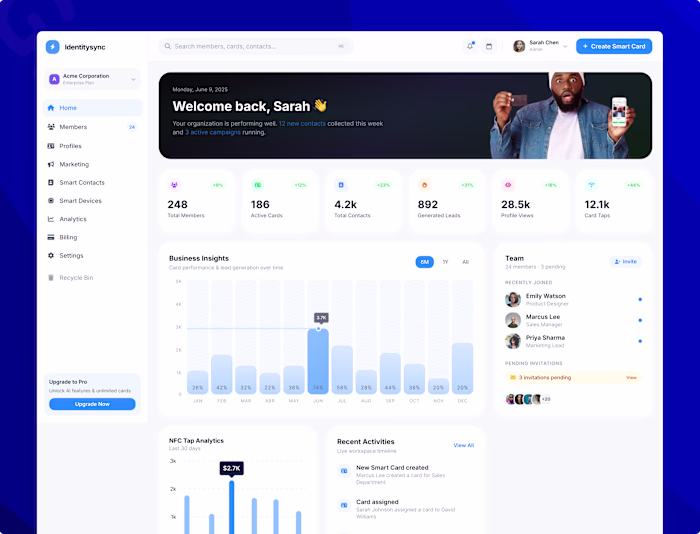Click the Smart Contacts book icon
Viewport: 700px width, 534px height.
click(x=51, y=183)
